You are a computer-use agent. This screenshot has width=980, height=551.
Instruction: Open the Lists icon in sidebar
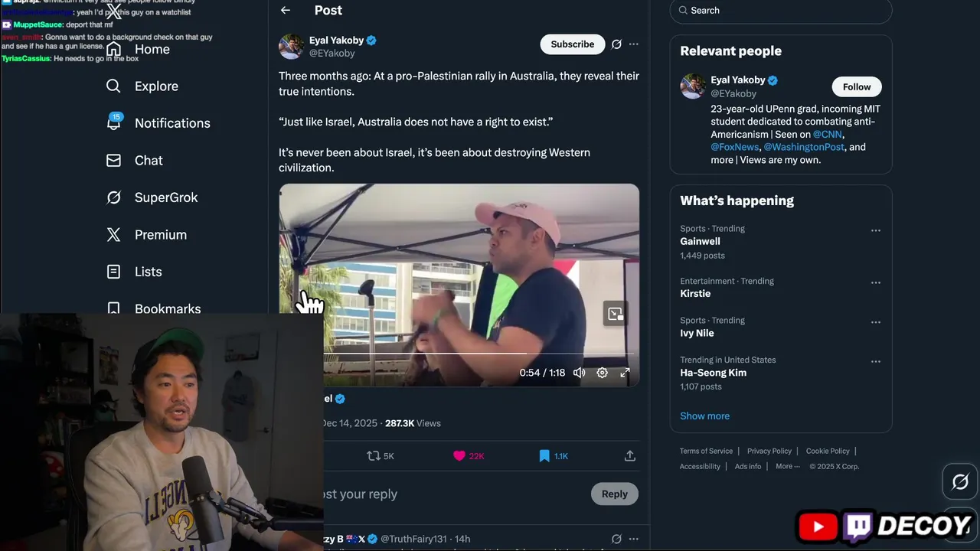pyautogui.click(x=114, y=272)
